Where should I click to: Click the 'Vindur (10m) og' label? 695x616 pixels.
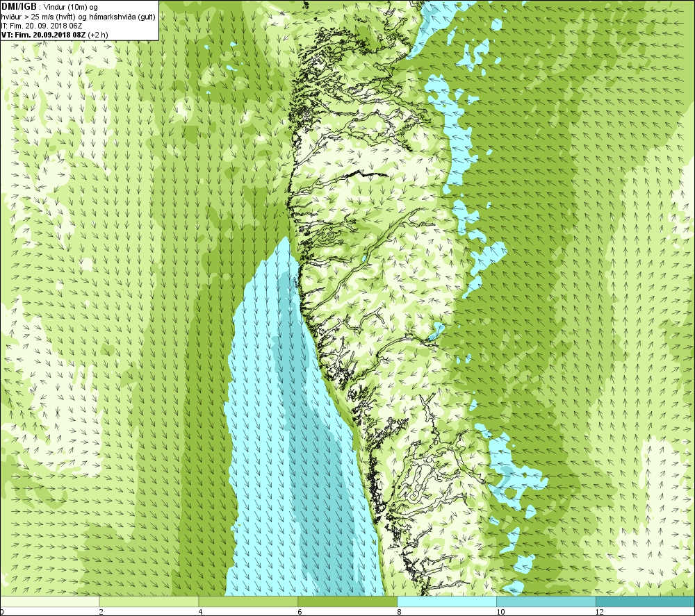[x=71, y=8]
